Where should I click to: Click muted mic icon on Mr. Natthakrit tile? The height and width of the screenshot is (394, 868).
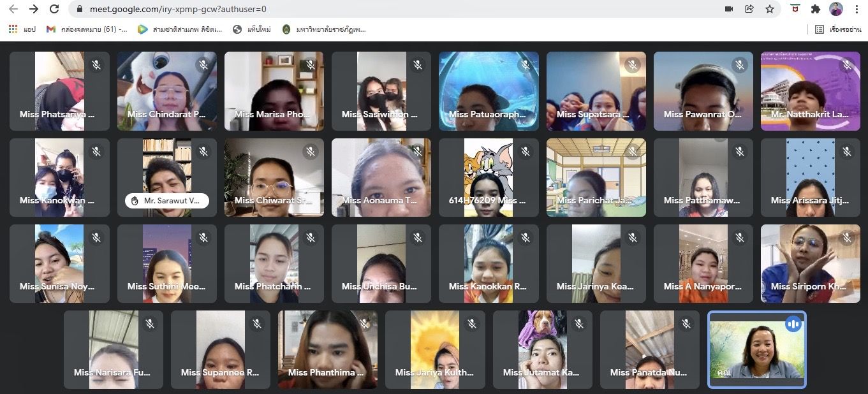coord(847,65)
